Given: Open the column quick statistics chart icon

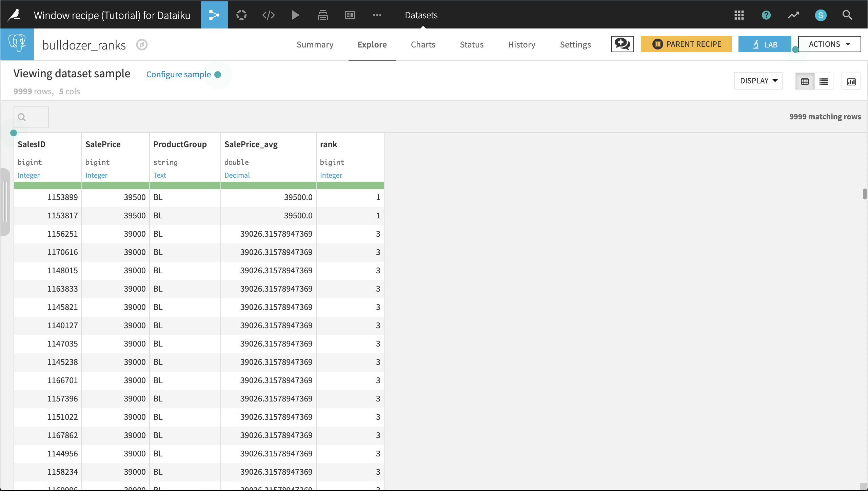Looking at the screenshot, I should pos(851,81).
